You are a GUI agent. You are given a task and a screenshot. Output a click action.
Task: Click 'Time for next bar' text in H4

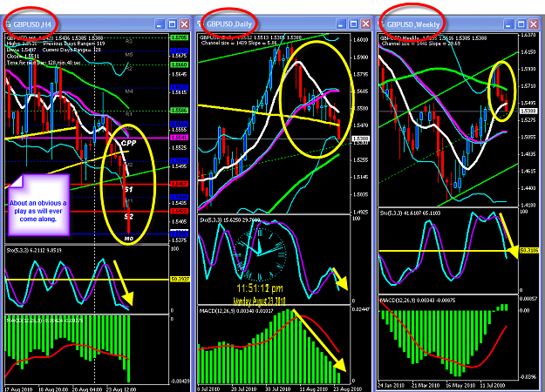tap(44, 63)
